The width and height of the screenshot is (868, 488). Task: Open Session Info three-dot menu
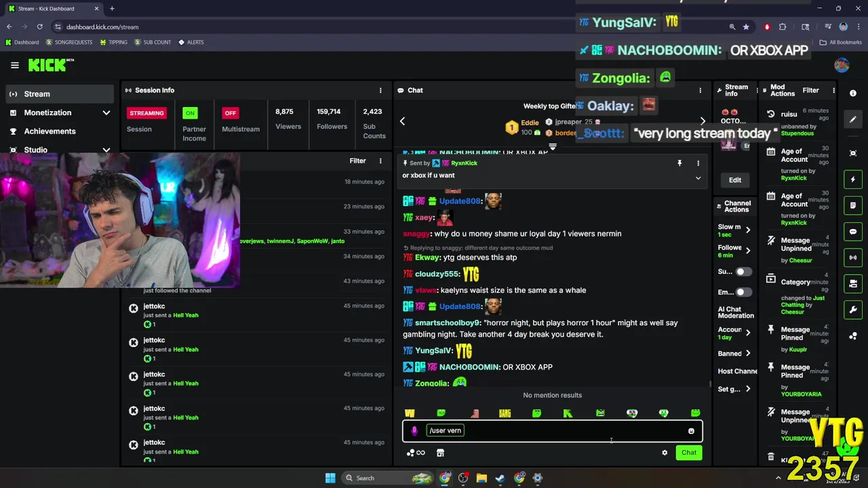click(380, 90)
